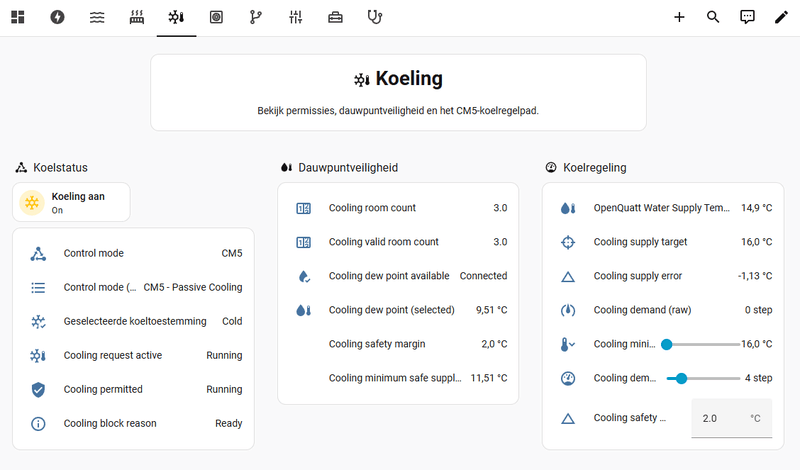Open the search magnifier
The width and height of the screenshot is (800, 470).
point(713,17)
